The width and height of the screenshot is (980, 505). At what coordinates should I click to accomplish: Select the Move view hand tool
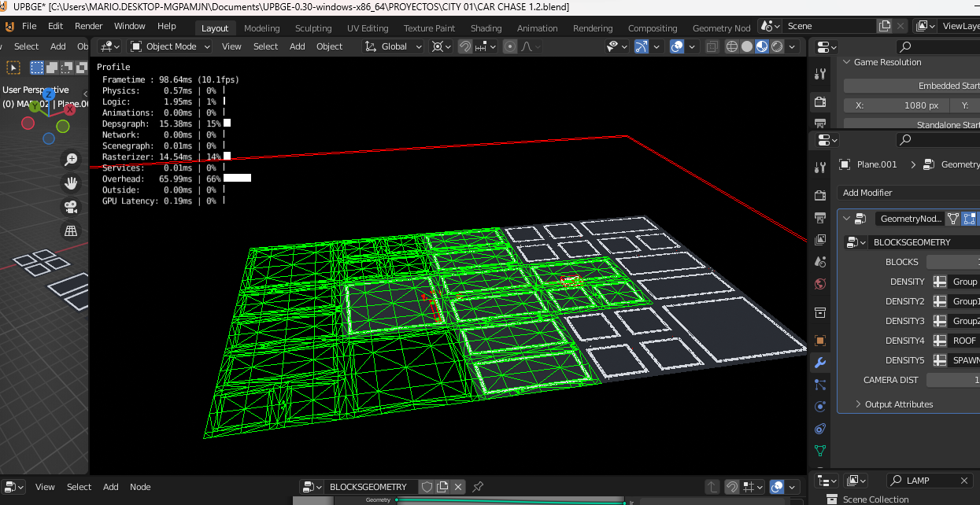71,183
